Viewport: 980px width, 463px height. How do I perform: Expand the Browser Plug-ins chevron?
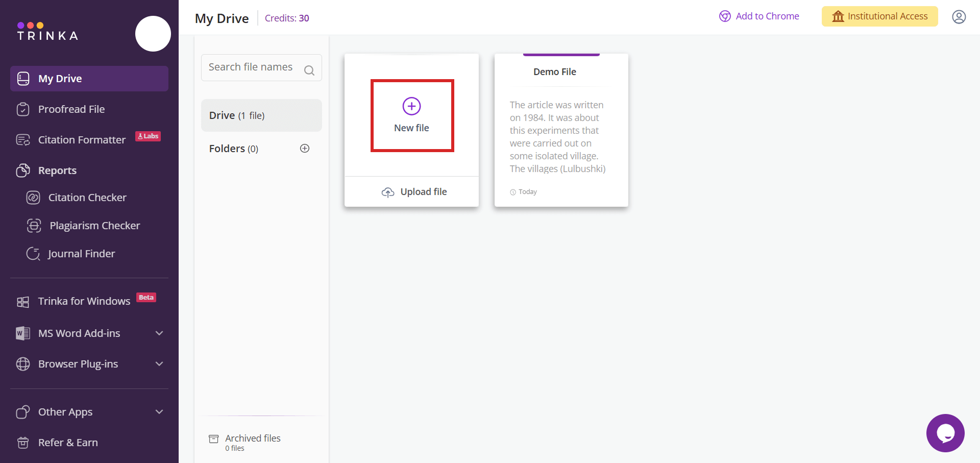(x=159, y=364)
